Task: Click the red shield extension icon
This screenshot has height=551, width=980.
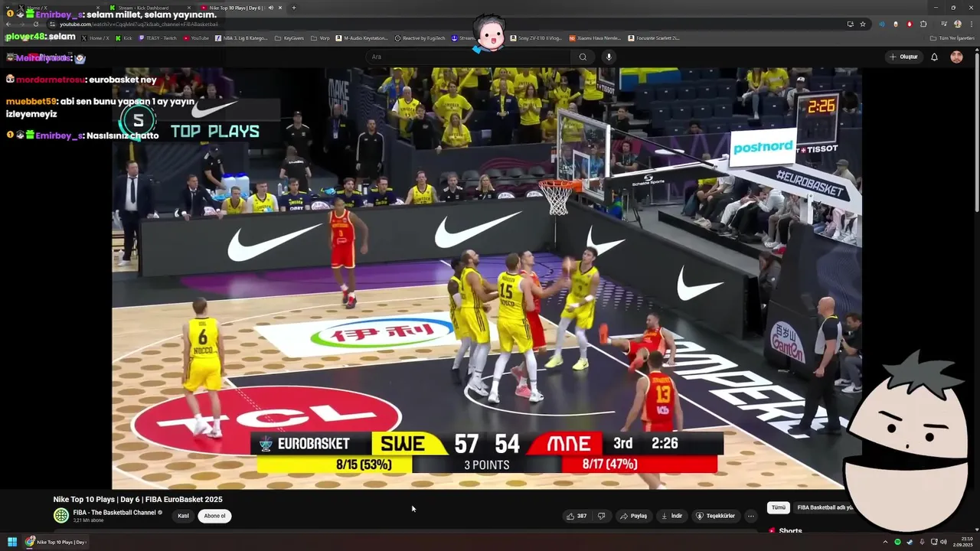Action: (910, 24)
